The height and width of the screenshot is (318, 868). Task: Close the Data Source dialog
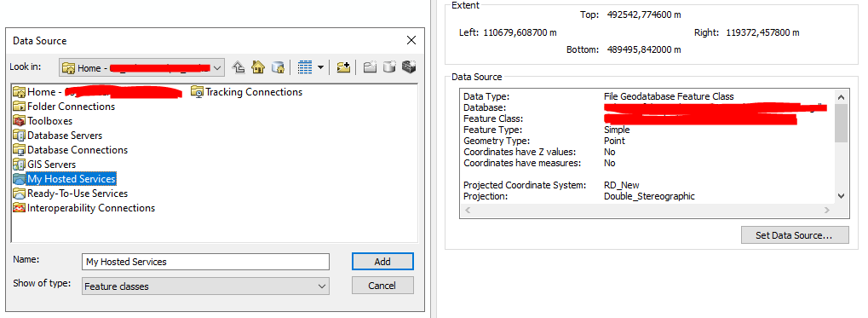pyautogui.click(x=411, y=40)
